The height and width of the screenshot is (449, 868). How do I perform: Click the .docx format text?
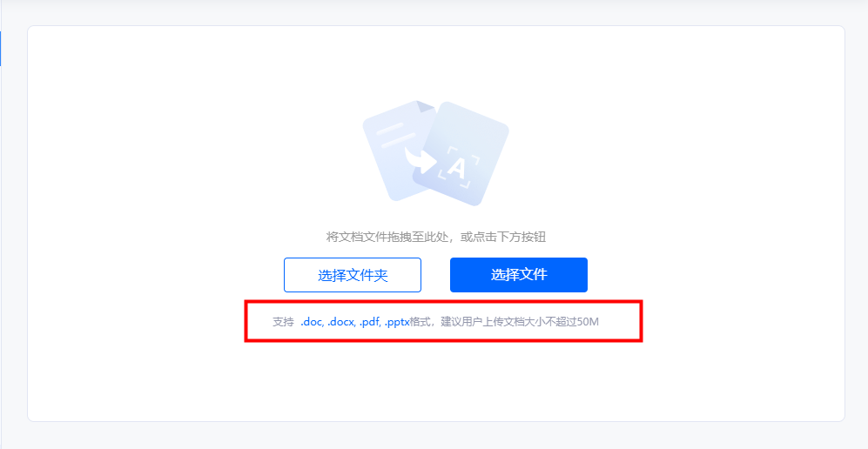[341, 322]
